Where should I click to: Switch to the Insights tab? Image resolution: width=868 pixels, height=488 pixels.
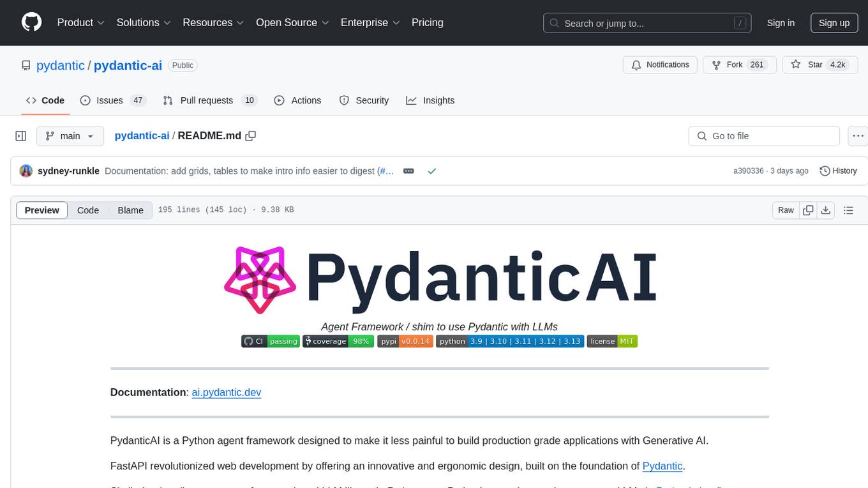click(430, 100)
